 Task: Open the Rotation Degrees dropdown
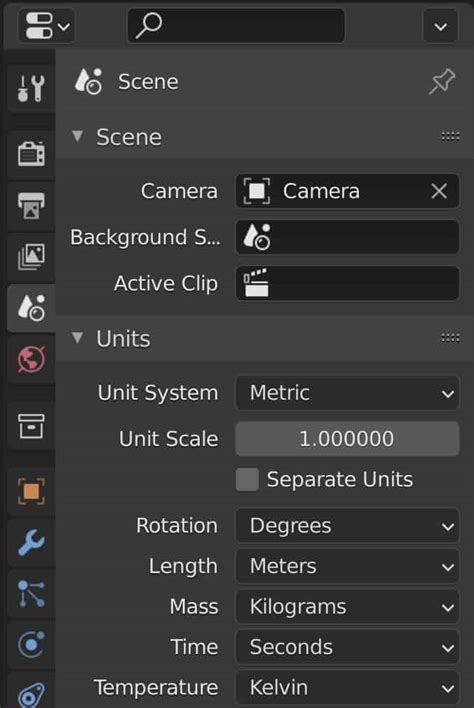point(347,526)
